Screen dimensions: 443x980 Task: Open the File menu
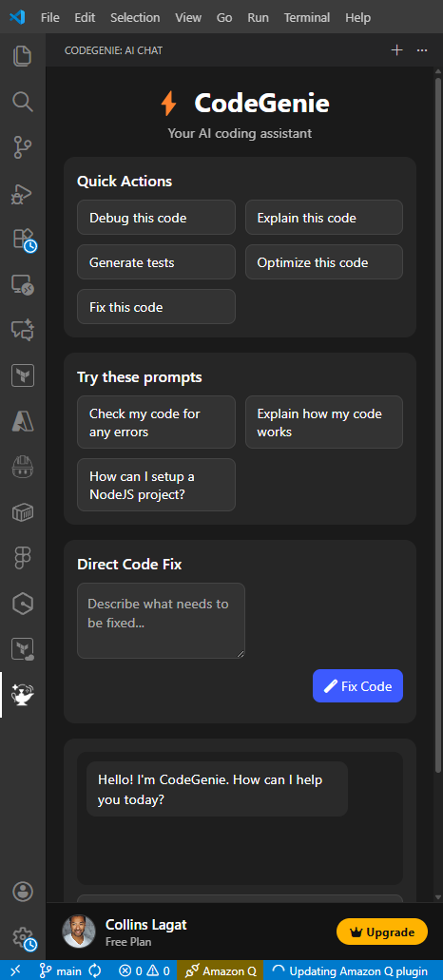(50, 17)
